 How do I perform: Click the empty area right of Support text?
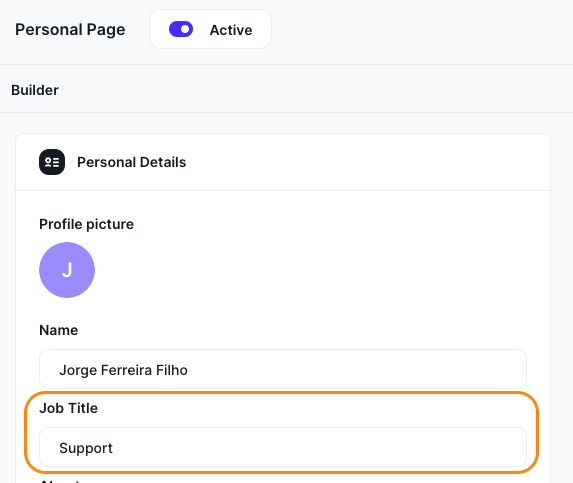(x=318, y=447)
